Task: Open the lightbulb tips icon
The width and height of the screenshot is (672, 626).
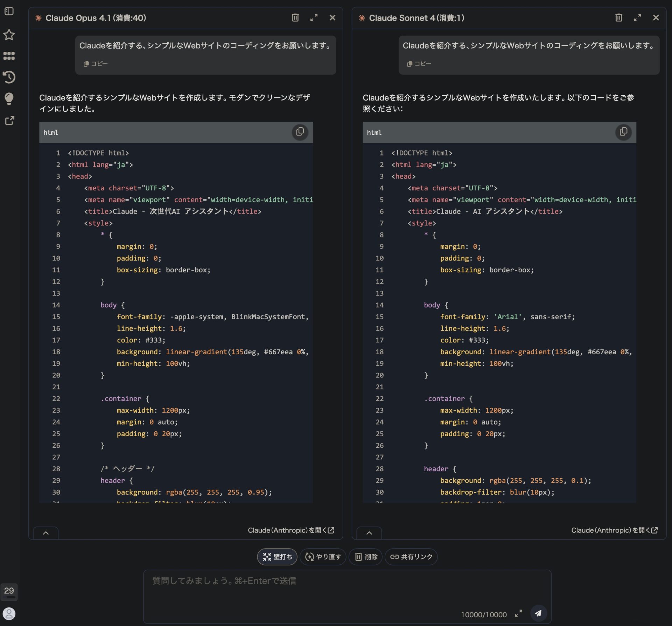Action: 9,99
